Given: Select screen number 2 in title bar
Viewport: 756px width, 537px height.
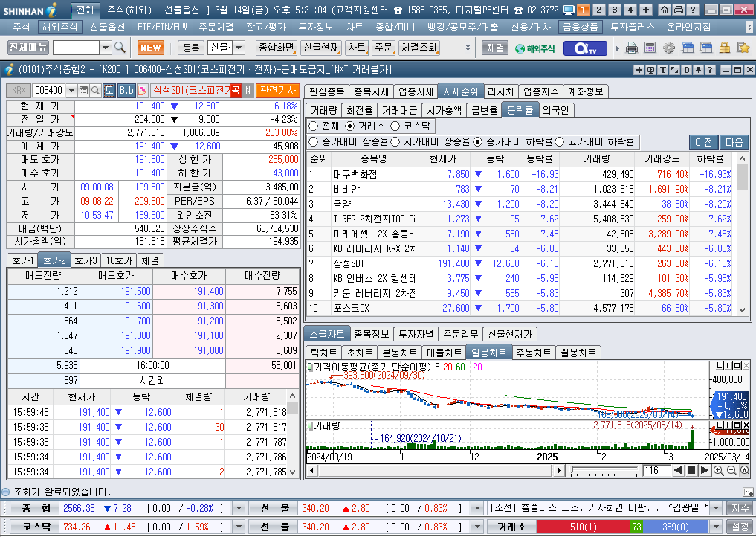Looking at the screenshot, I should pos(599,10).
